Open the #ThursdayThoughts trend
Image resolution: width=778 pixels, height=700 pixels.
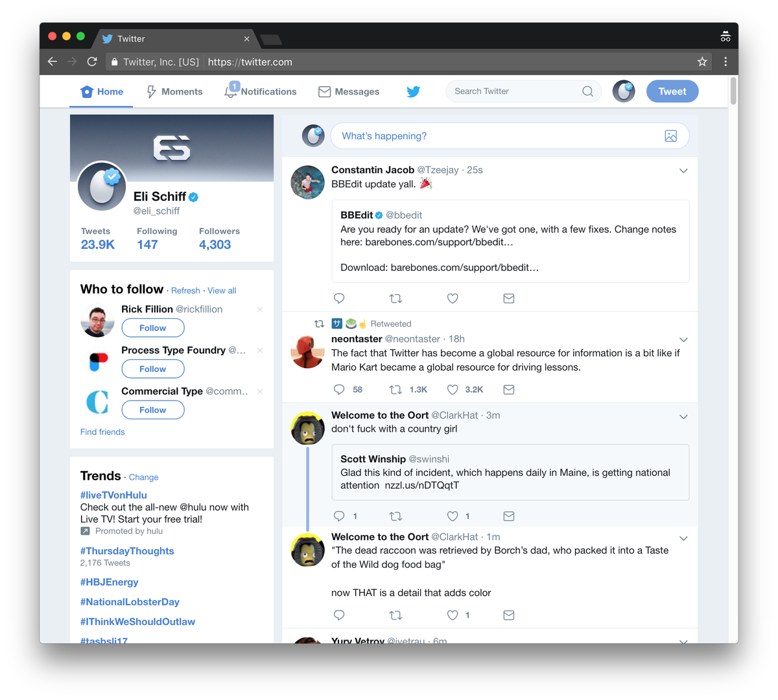(127, 551)
